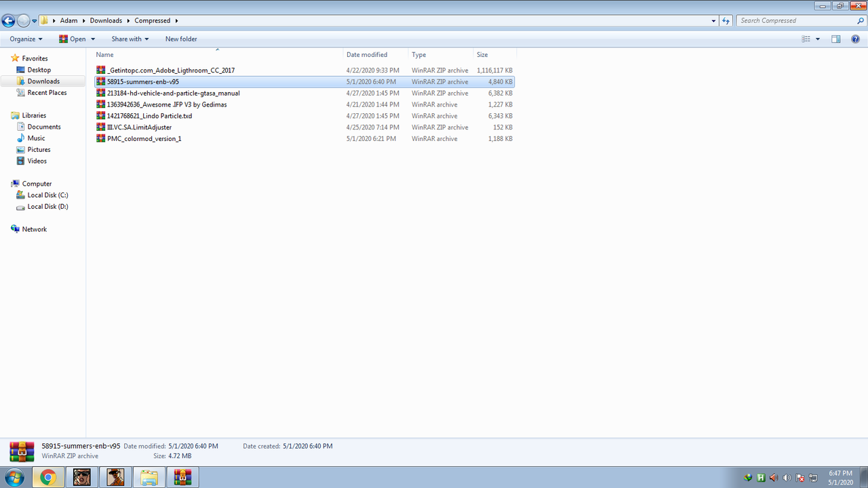
Task: Refresh the folder with the address bar refresh button
Action: pyautogui.click(x=726, y=21)
